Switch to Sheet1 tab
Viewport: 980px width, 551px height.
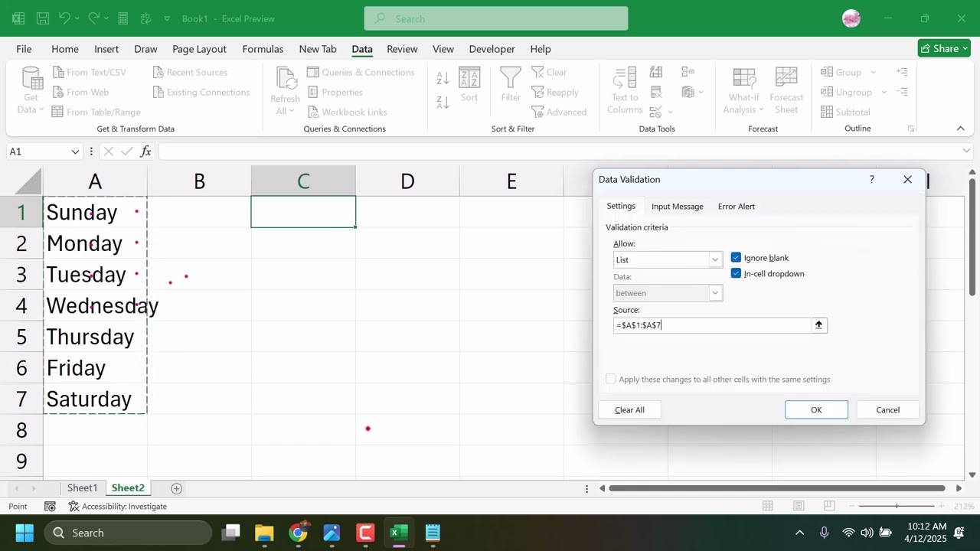82,488
